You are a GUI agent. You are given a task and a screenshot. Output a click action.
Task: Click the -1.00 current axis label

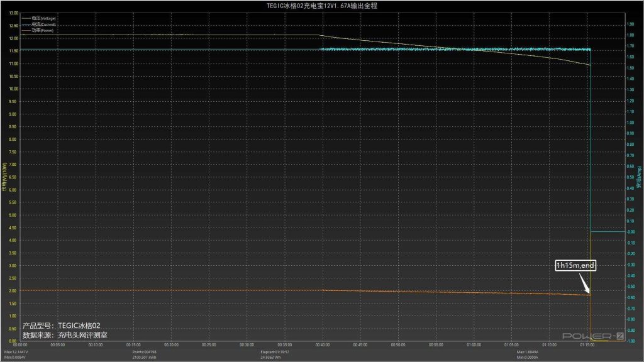click(630, 341)
